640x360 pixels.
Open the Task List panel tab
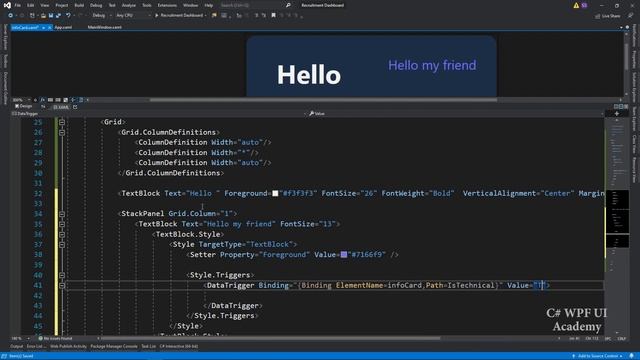tap(149, 347)
